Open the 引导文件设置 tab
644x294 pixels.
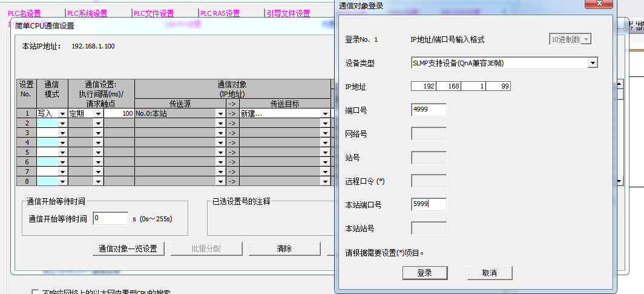pos(288,13)
